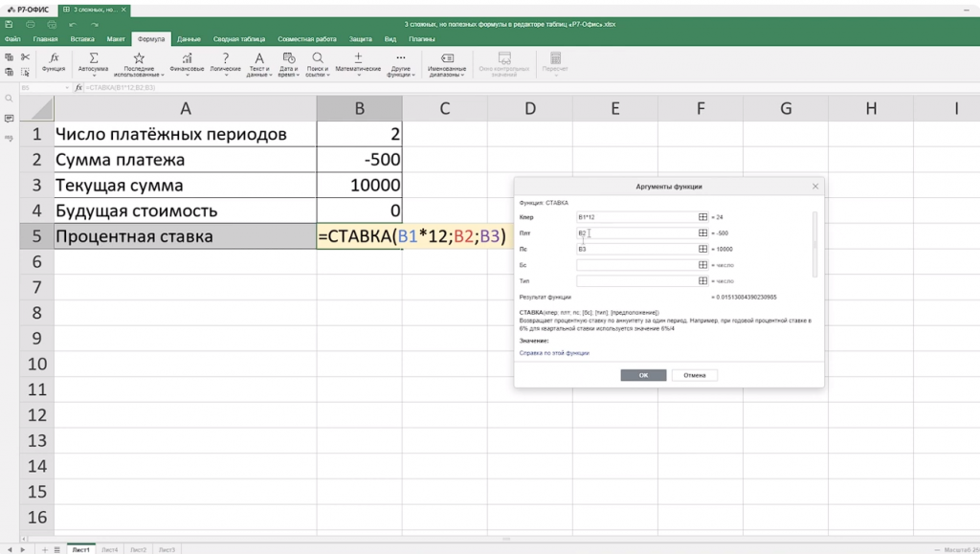Select range for the Бс argument

[702, 265]
